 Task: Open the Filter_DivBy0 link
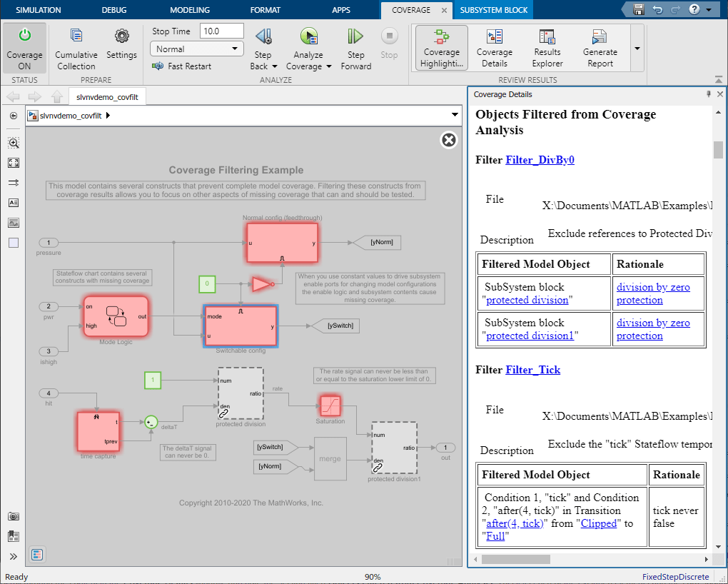pyautogui.click(x=540, y=159)
